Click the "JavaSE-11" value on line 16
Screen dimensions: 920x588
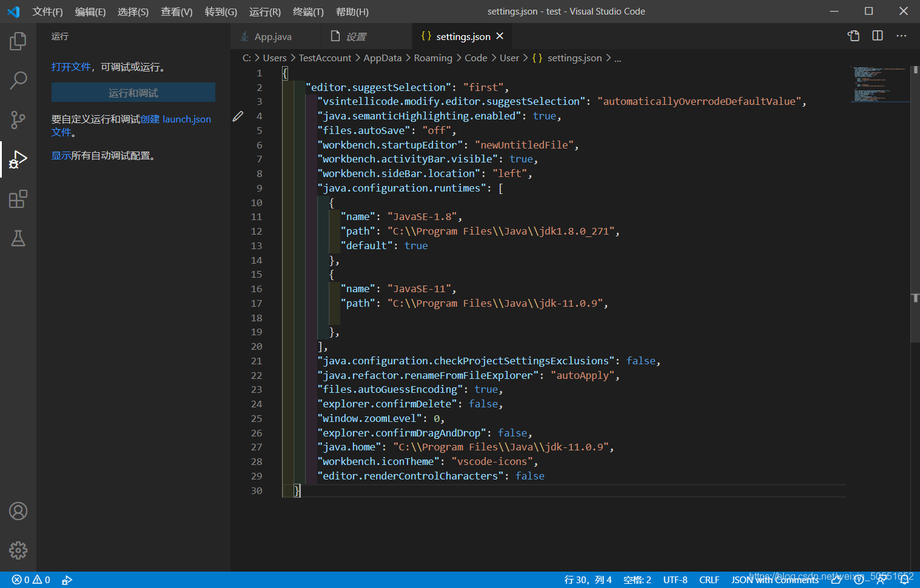coord(420,289)
